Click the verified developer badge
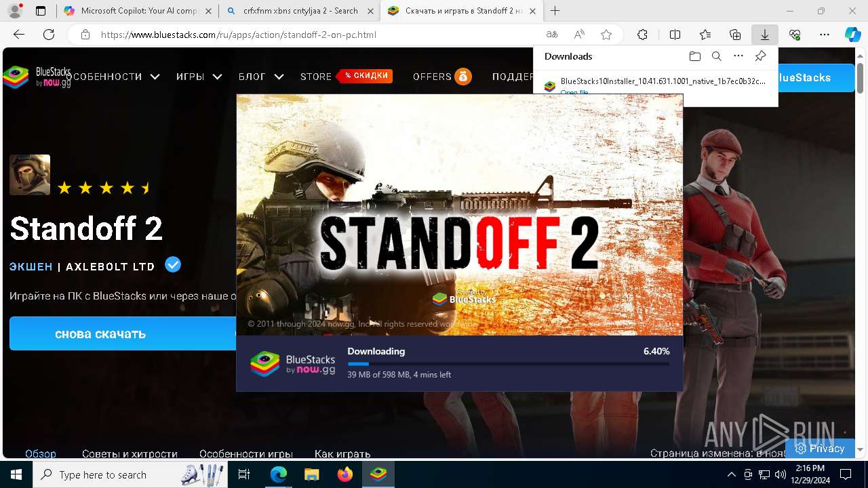 (173, 265)
